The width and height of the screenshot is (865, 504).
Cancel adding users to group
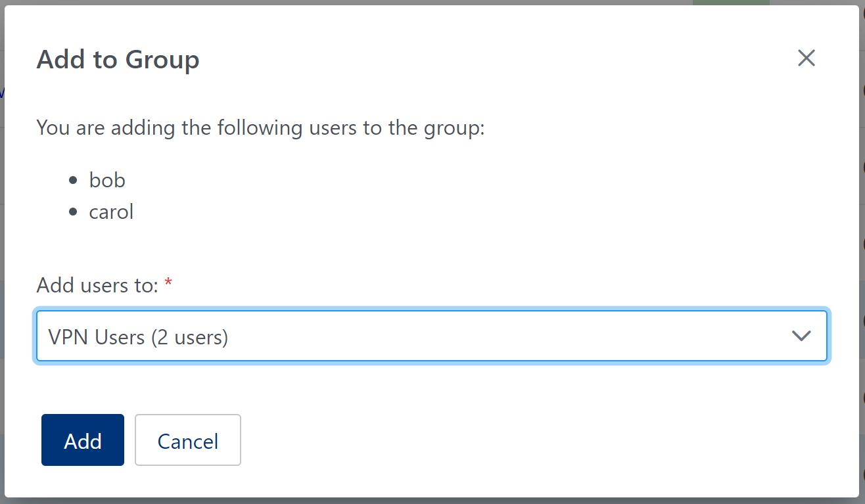(x=188, y=440)
